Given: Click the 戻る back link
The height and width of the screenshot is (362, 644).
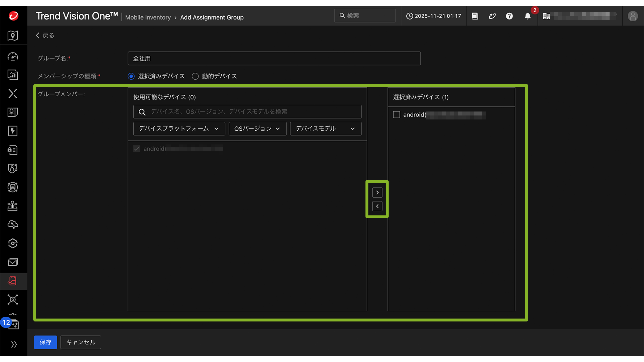Looking at the screenshot, I should (45, 35).
